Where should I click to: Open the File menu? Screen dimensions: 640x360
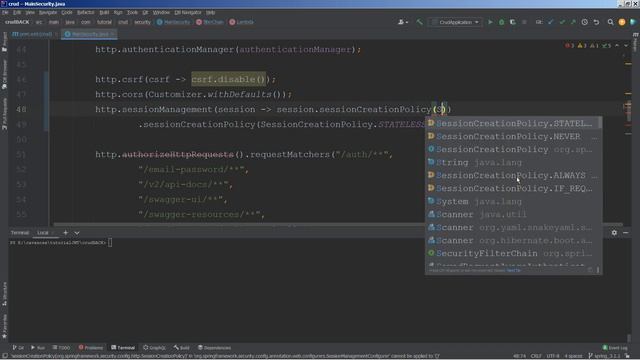(x=5, y=13)
